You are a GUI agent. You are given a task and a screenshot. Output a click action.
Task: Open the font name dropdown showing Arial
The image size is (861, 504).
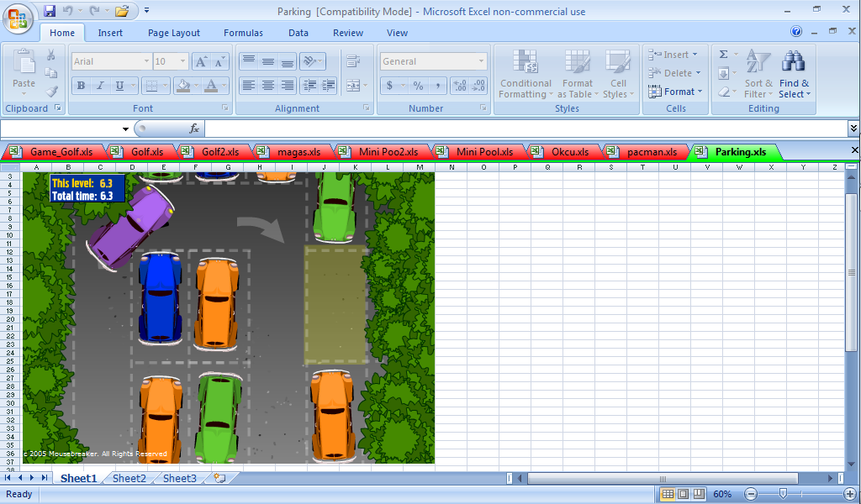146,61
